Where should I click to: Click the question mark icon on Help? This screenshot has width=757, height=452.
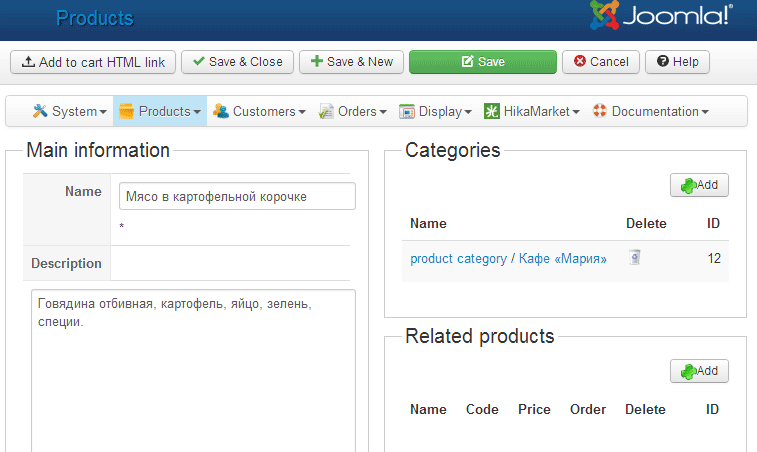tap(663, 61)
